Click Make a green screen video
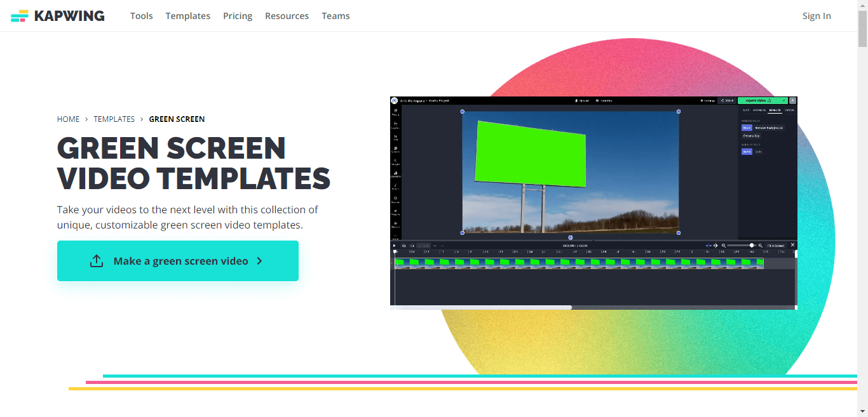 tap(178, 261)
